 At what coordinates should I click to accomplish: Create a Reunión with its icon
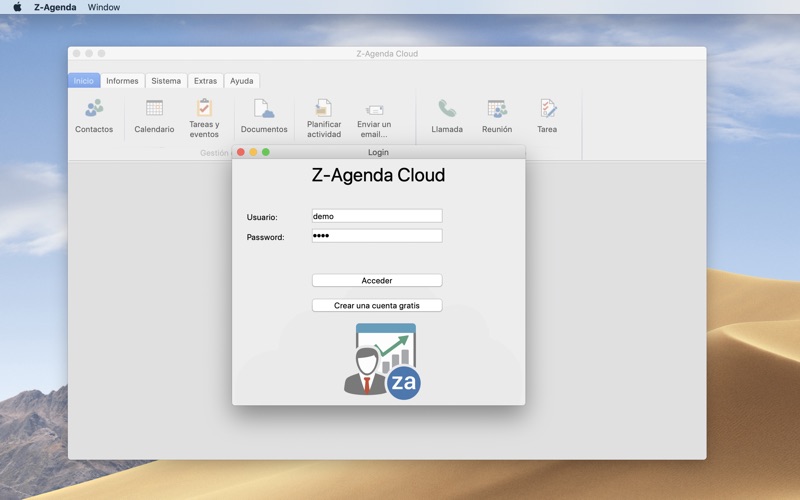[x=497, y=108]
